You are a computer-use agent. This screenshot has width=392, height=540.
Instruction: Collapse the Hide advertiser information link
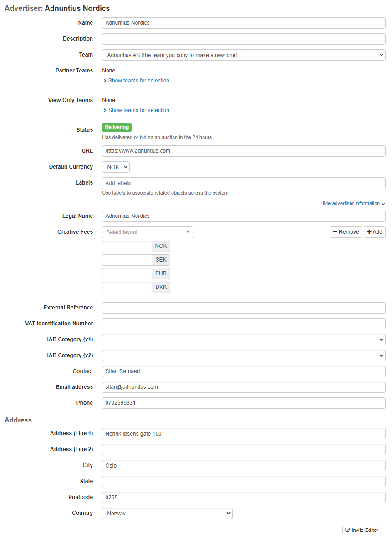click(x=352, y=204)
